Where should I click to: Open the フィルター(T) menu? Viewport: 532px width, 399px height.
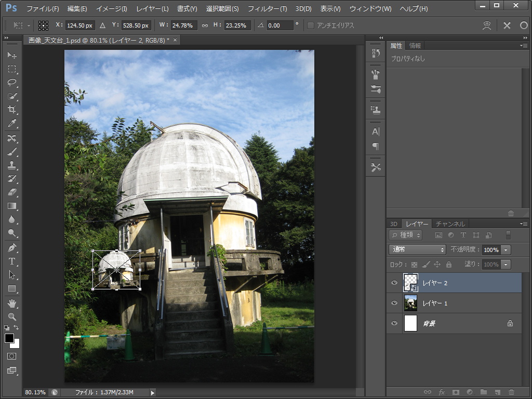(267, 9)
